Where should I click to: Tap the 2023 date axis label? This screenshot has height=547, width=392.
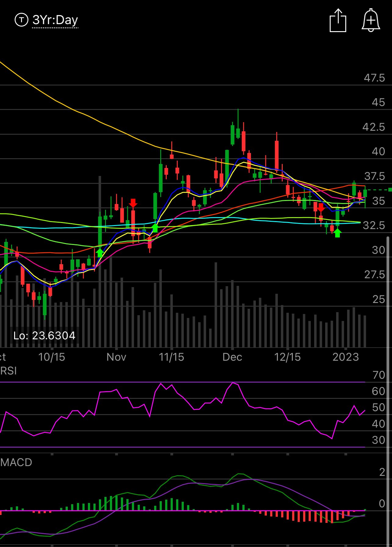click(346, 357)
